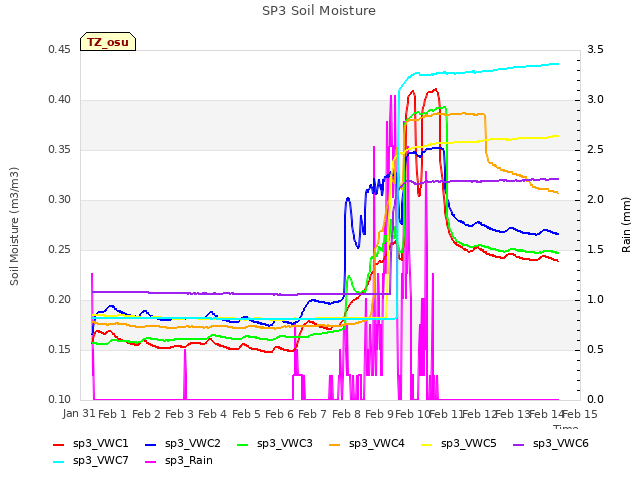640x480 pixels.
Task: Click the Jan 31 date tick label
Action: (x=79, y=413)
